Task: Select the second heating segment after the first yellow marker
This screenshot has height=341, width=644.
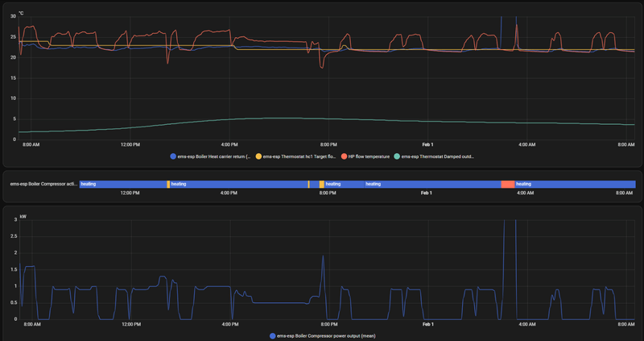Action: coord(239,184)
